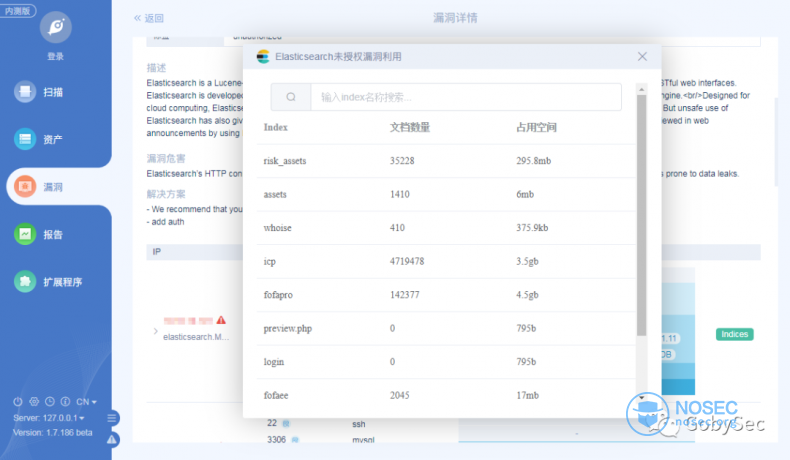Click the warning triangle bubble on sidebar edge
This screenshot has height=460, width=790.
(x=112, y=439)
